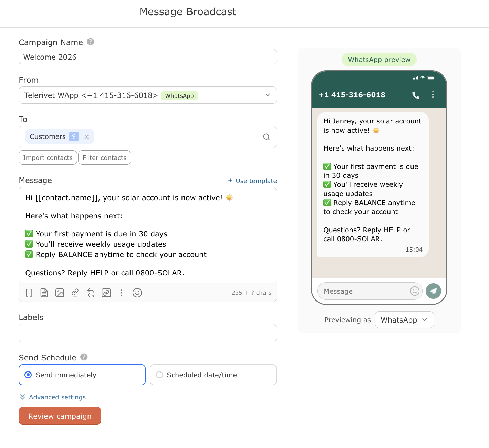Attach an image using the picture icon

click(60, 293)
